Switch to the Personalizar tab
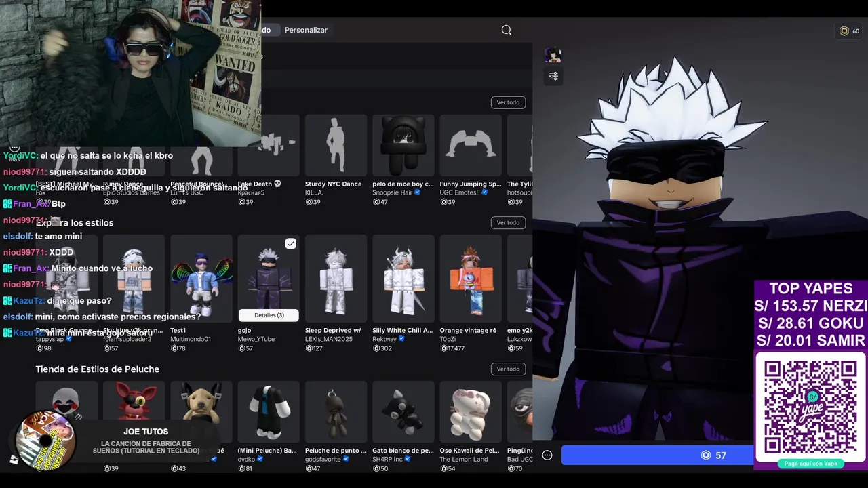868x488 pixels. click(x=306, y=30)
